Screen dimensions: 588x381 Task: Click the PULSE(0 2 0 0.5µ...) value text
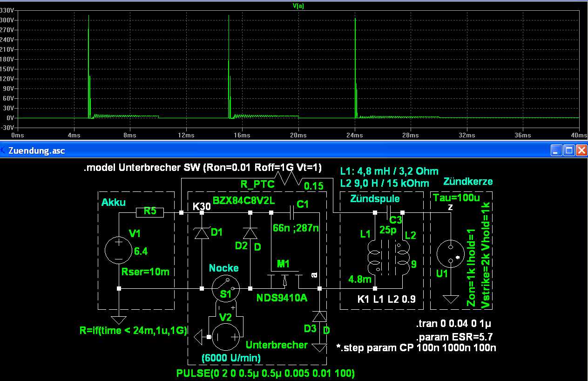265,374
